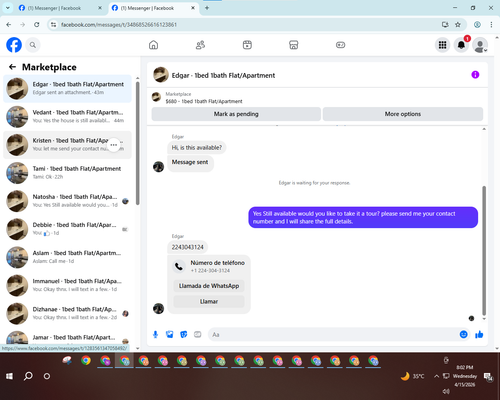Open the Facebook logo home link
This screenshot has height=400, width=500.
14,45
